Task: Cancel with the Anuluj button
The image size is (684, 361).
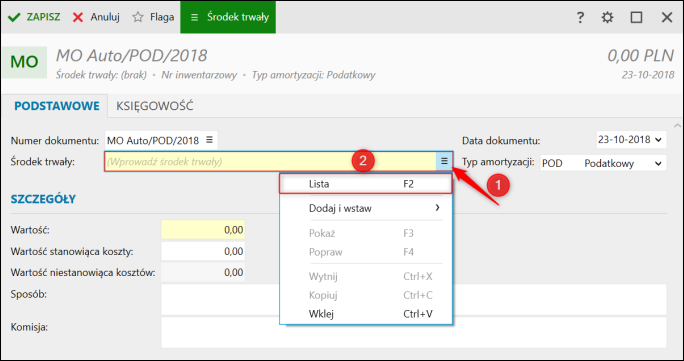Action: [x=96, y=17]
